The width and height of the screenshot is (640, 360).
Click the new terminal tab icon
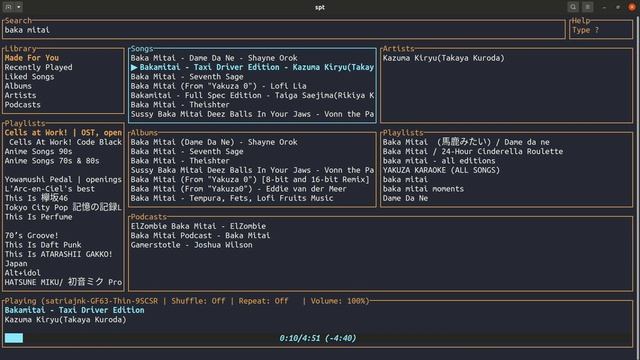(x=8, y=7)
